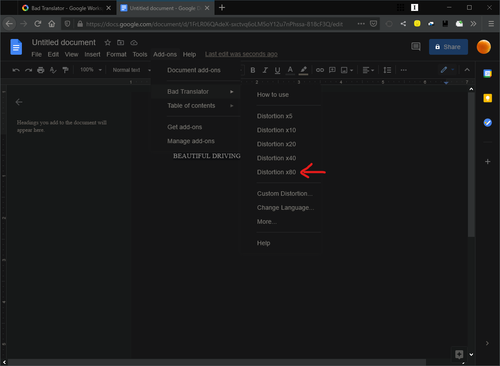Click the Redo toolbar icon

28,70
